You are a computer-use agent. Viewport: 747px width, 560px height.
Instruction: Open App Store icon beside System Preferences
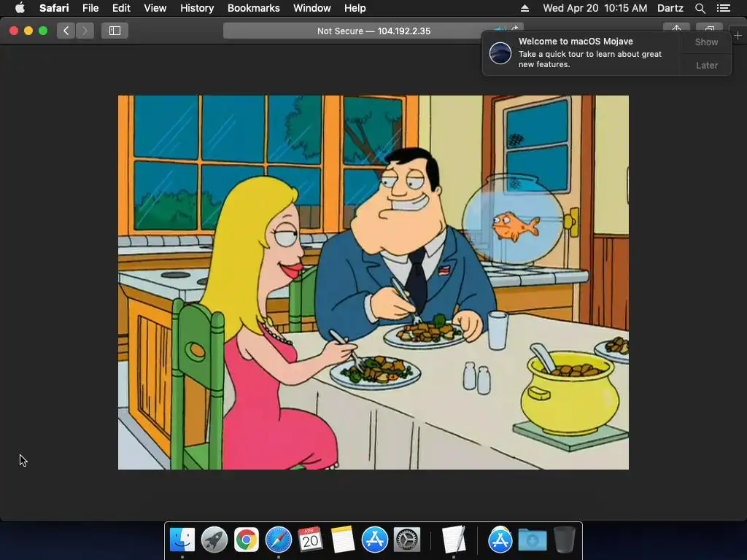click(374, 540)
